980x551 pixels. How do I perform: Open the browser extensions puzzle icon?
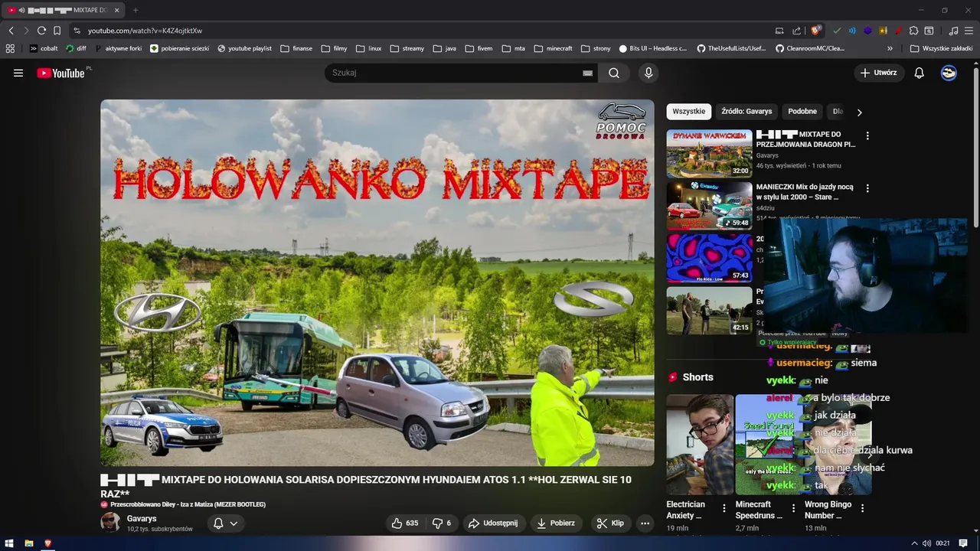913,31
